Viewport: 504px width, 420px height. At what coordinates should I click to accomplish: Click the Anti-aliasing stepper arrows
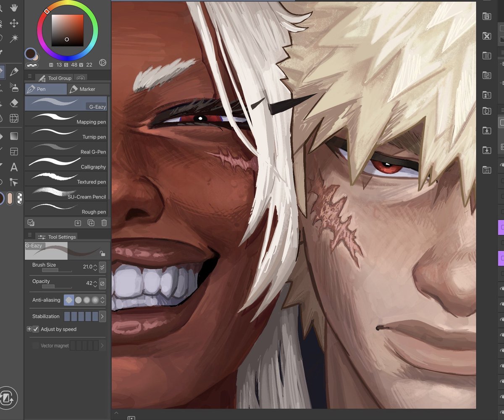[103, 300]
